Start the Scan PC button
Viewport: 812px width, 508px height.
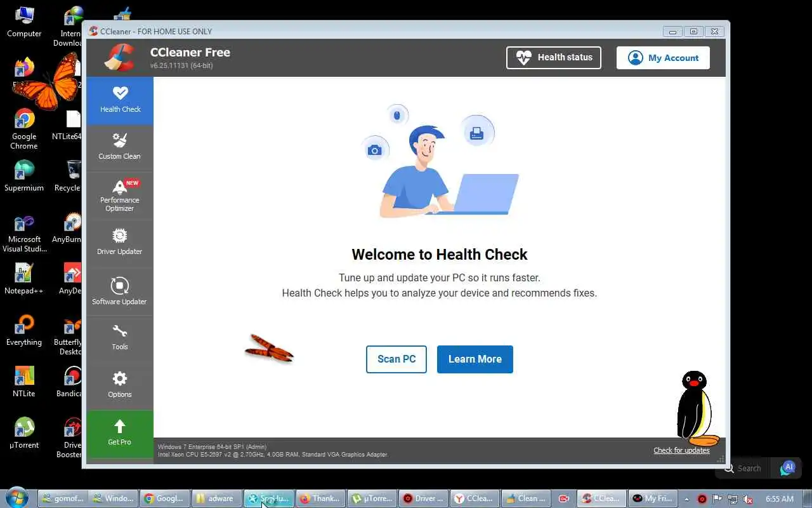click(396, 359)
